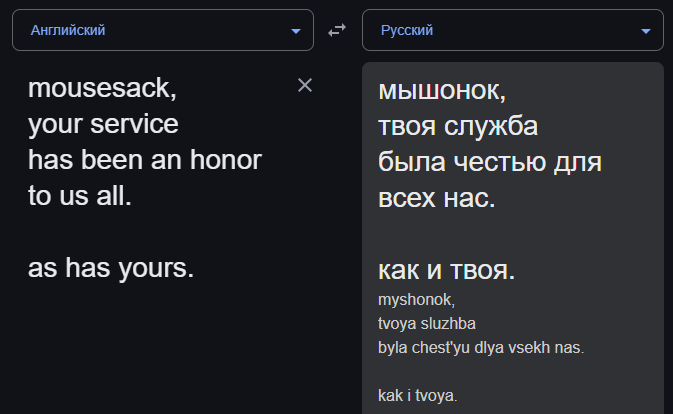
Task: Click the transliteration "tvoya sluzhba"
Action: click(427, 324)
